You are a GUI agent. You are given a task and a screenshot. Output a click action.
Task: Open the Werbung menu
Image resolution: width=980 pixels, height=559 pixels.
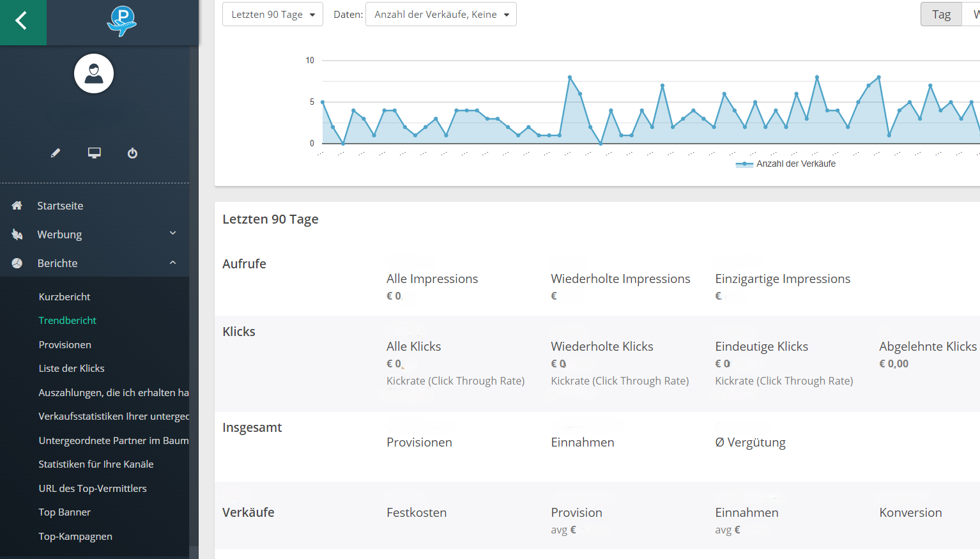[59, 234]
